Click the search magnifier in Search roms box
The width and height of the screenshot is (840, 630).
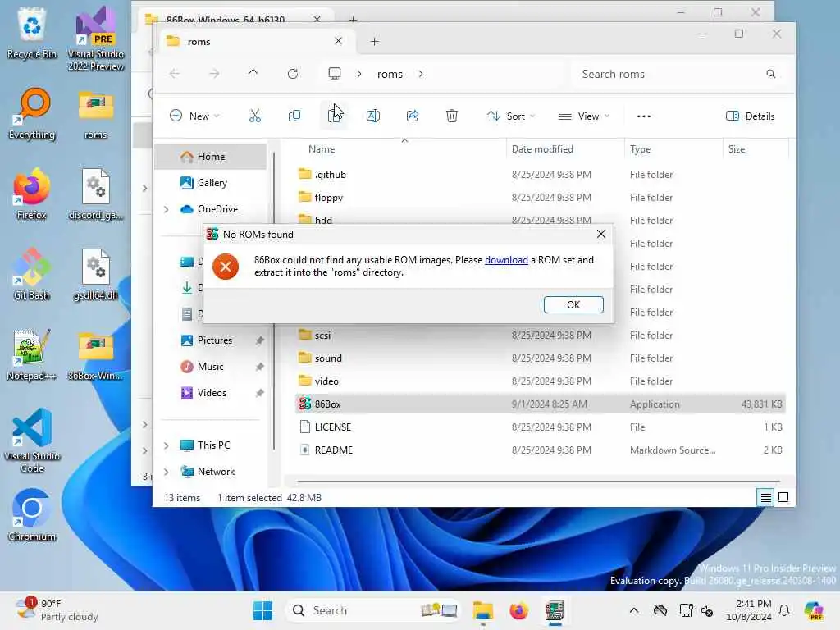pos(770,74)
